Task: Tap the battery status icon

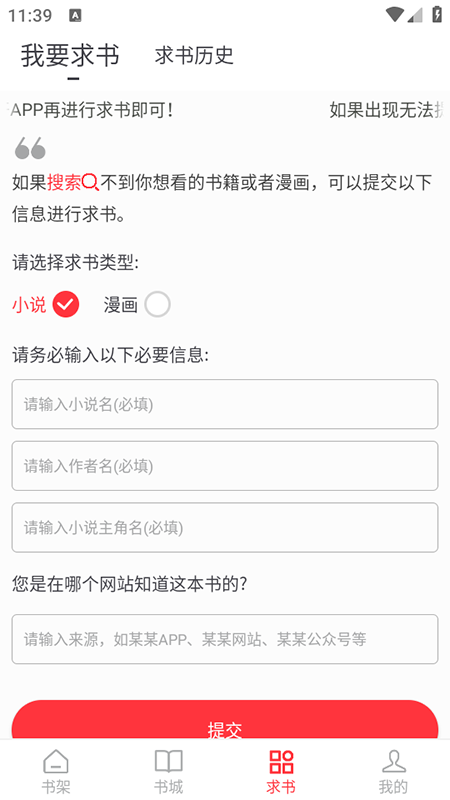Action: 437,14
